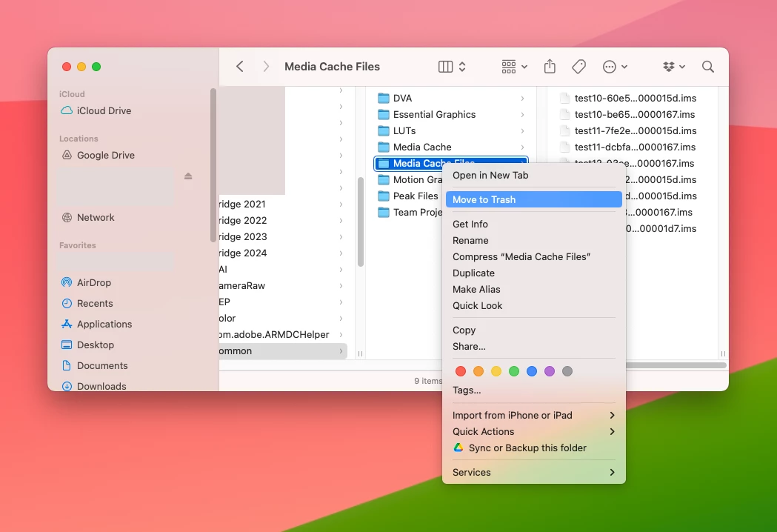Open Downloads in the sidebar
The image size is (777, 532).
93,386
